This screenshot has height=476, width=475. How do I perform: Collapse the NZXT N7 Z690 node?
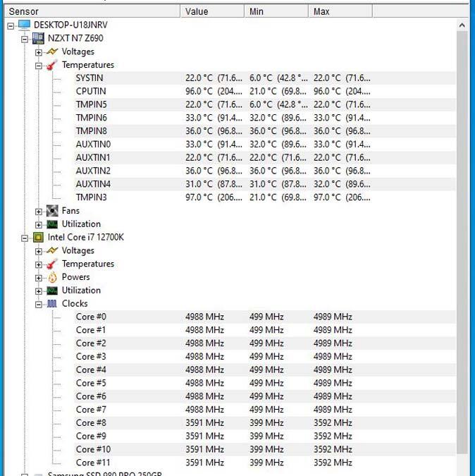(25, 39)
